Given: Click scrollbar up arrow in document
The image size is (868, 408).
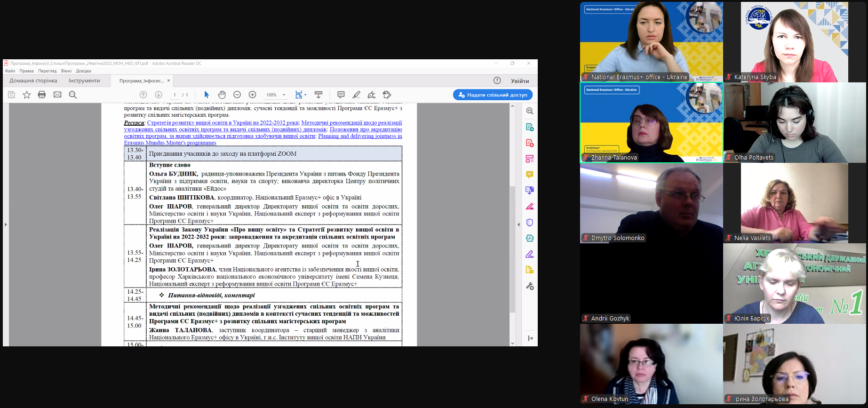Looking at the screenshot, I should pos(512,106).
